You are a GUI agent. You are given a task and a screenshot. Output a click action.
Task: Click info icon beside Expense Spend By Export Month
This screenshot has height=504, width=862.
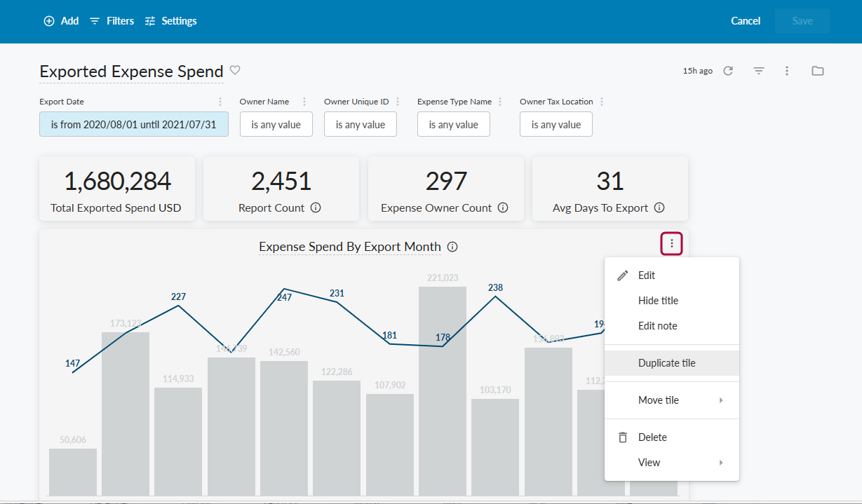coord(452,247)
